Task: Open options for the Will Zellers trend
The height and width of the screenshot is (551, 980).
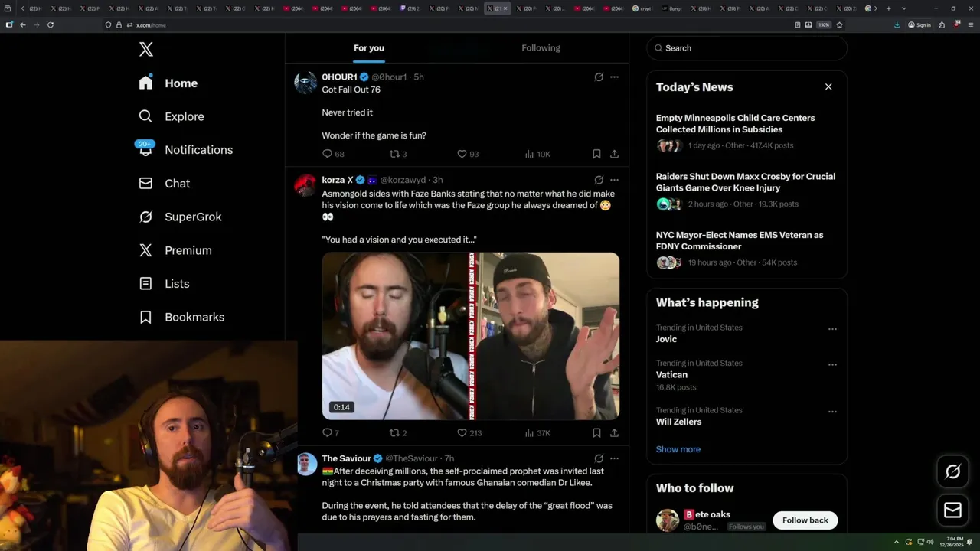Action: [x=832, y=412]
